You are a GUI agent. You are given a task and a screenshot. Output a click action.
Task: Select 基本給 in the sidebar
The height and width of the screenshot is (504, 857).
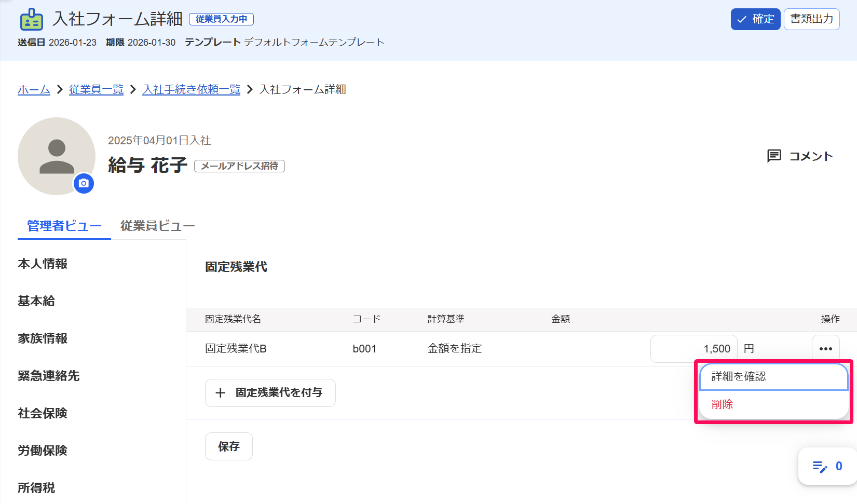click(x=36, y=301)
